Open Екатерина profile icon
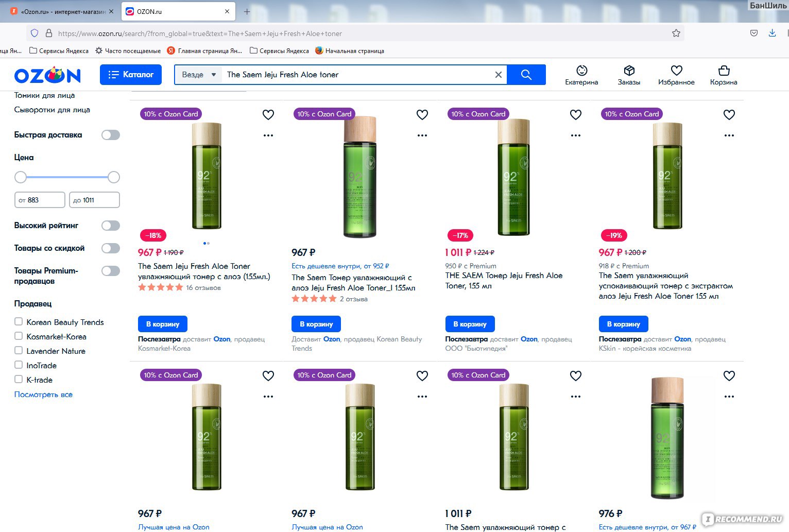The height and width of the screenshot is (532, 789). click(581, 75)
